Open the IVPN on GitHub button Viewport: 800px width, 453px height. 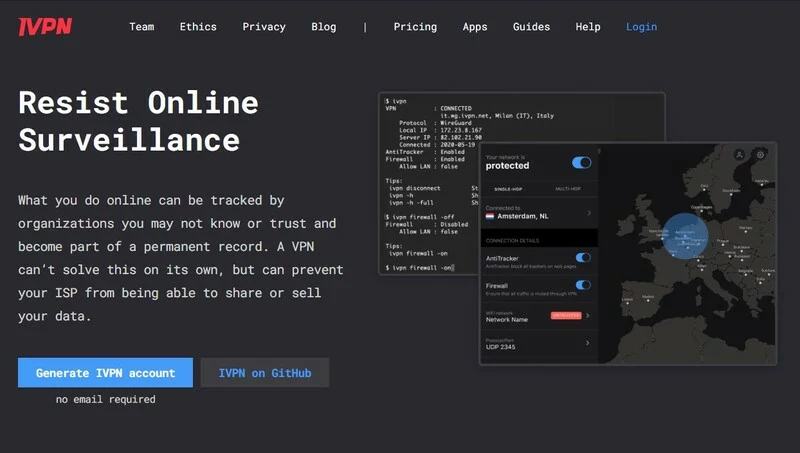(265, 372)
